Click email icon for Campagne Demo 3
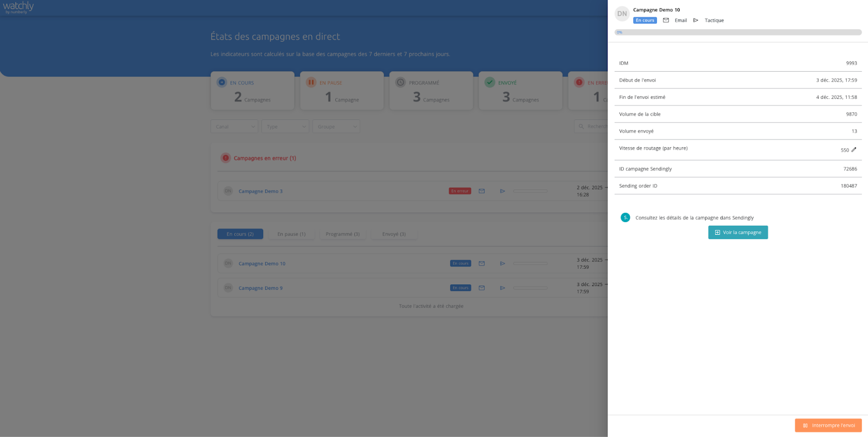Screen dimensions: 868x437 [x=481, y=191]
